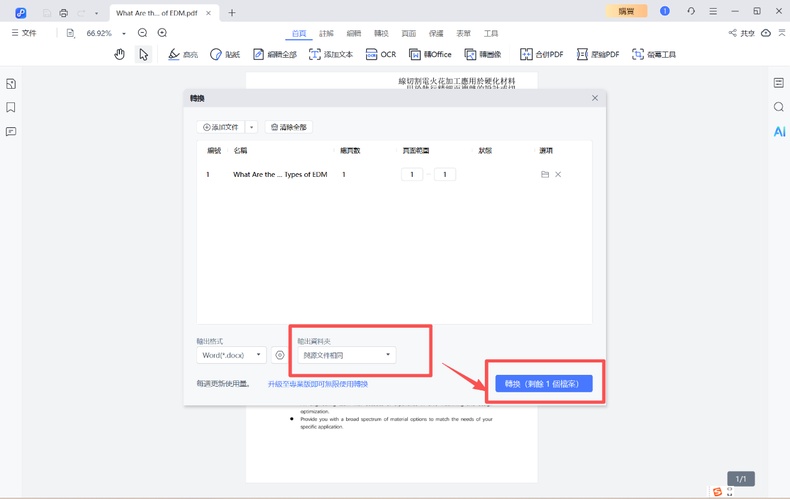
Task: Open the Merge PDF (合併PDF) tool
Action: coord(541,54)
